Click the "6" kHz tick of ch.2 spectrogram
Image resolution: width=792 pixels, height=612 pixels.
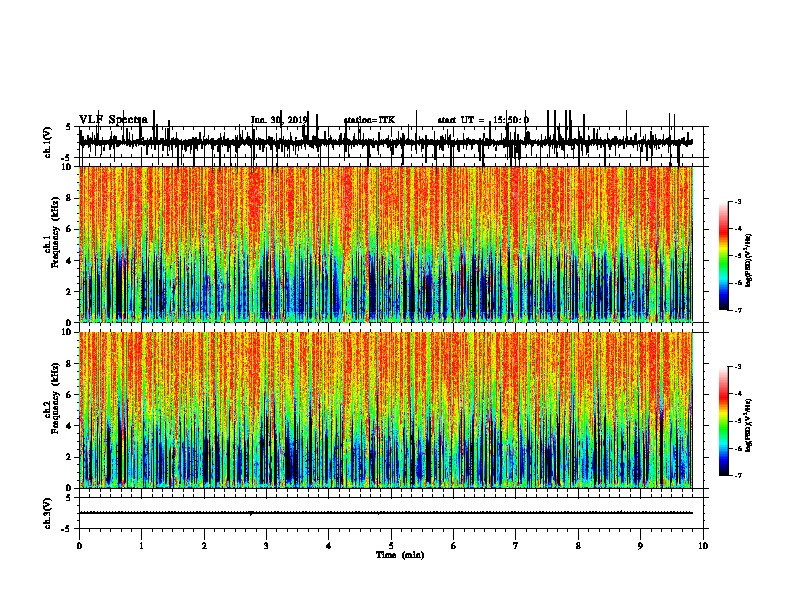point(70,395)
